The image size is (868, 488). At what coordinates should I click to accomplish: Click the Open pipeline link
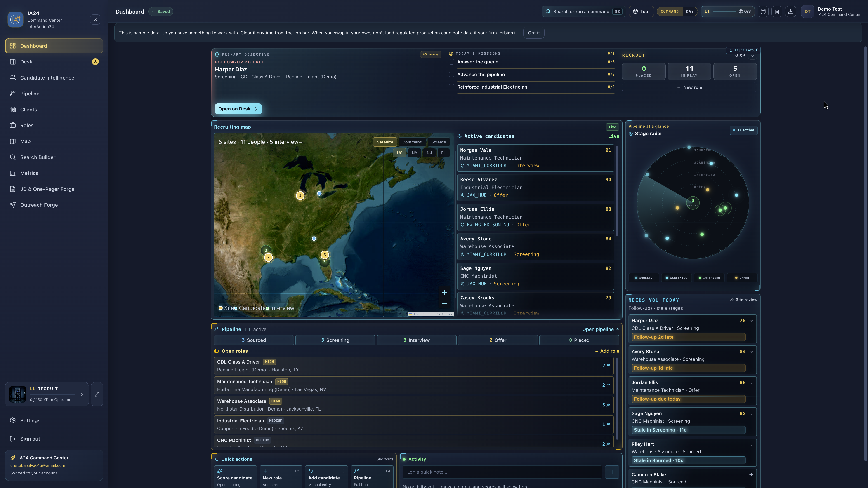pyautogui.click(x=600, y=329)
